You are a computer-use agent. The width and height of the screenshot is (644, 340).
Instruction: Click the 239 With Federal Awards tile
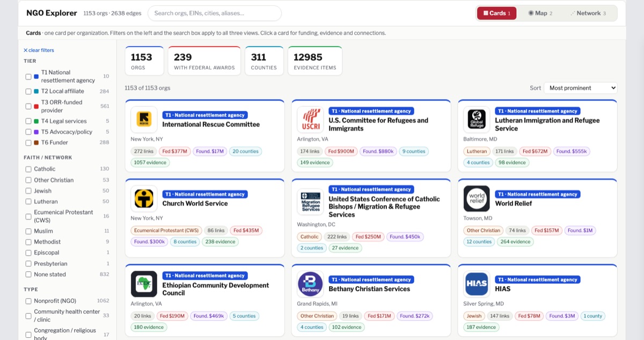[x=204, y=61]
